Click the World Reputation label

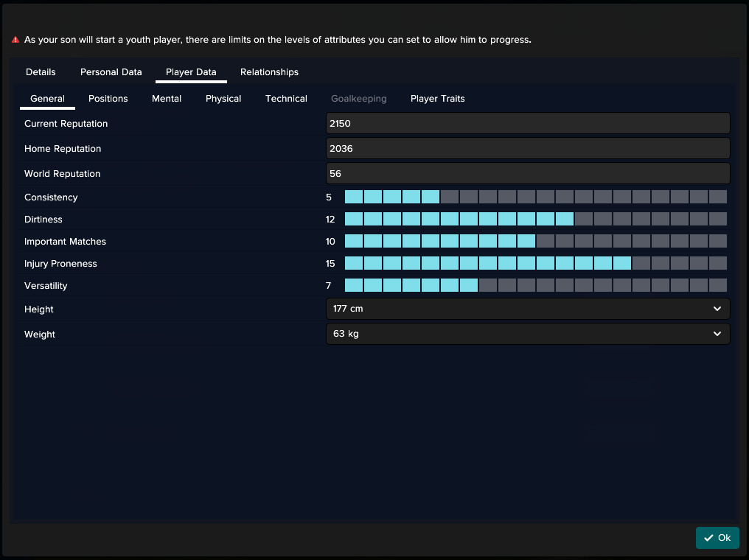[63, 174]
